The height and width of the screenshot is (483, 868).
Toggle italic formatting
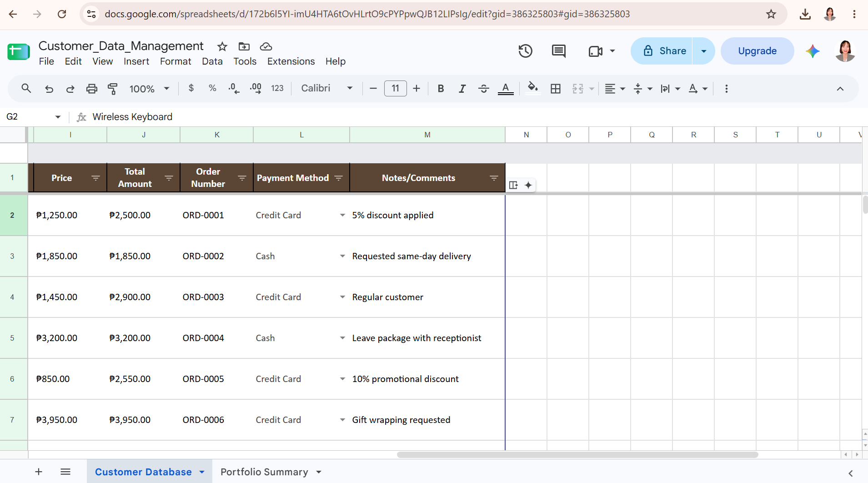pos(462,89)
